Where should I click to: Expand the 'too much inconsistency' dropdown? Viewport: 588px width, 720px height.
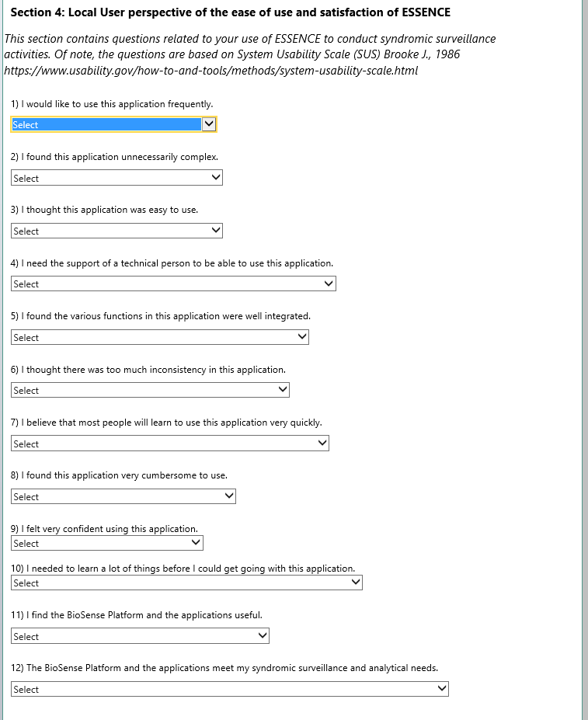pos(150,390)
